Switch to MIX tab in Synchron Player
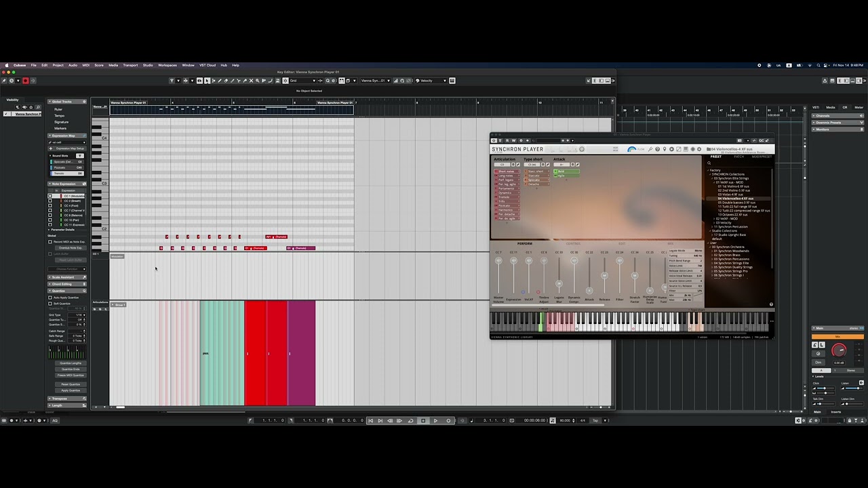868x488 pixels. (671, 243)
